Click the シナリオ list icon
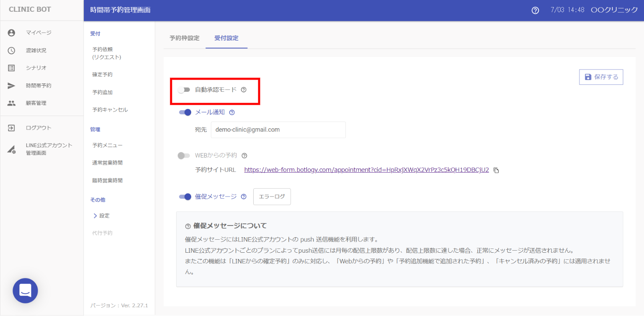 tap(11, 68)
